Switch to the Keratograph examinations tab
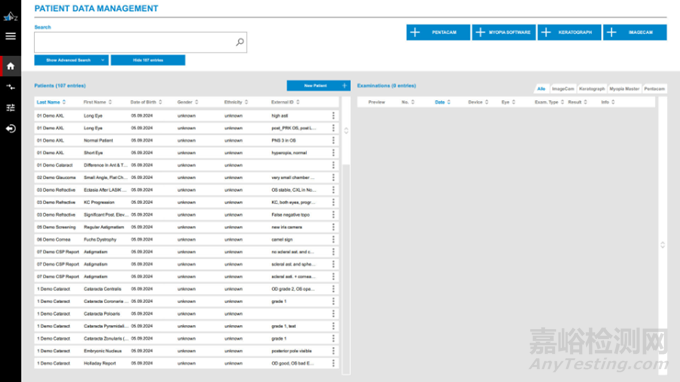Image resolution: width=680 pixels, height=382 pixels. pyautogui.click(x=592, y=88)
